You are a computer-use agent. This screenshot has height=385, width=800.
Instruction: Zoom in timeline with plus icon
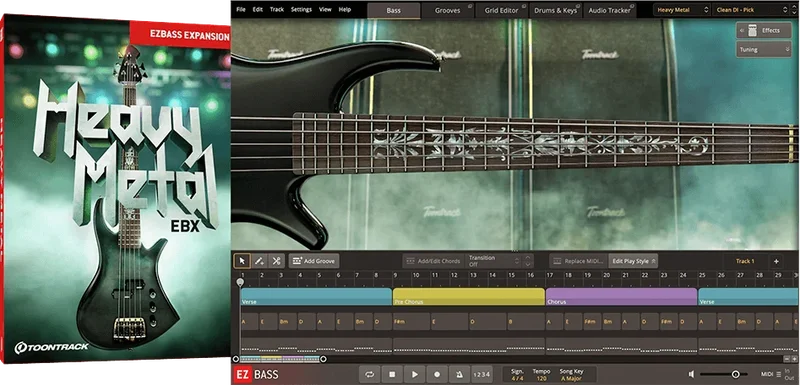click(x=794, y=359)
